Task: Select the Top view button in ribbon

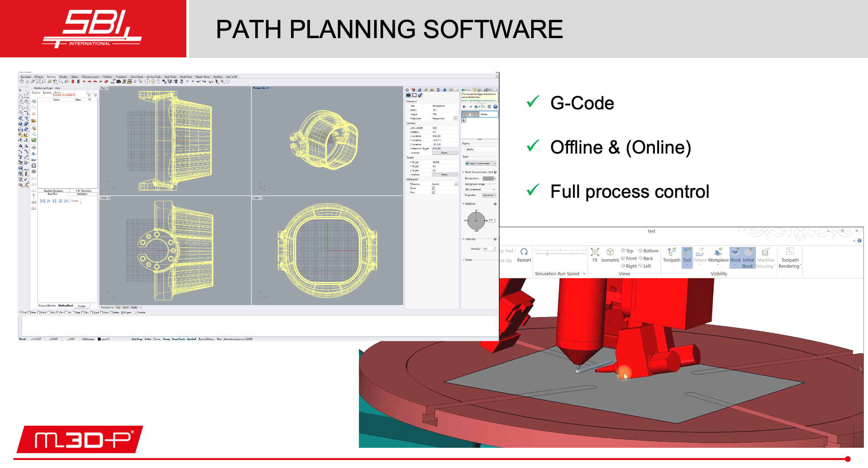Action: click(627, 251)
